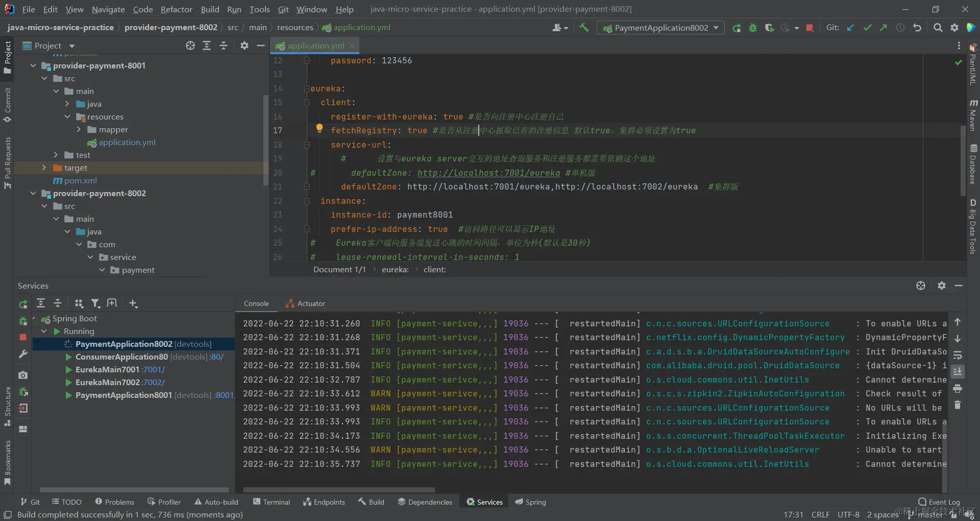Select opened file locator in Project panel
980x521 pixels.
click(x=190, y=46)
